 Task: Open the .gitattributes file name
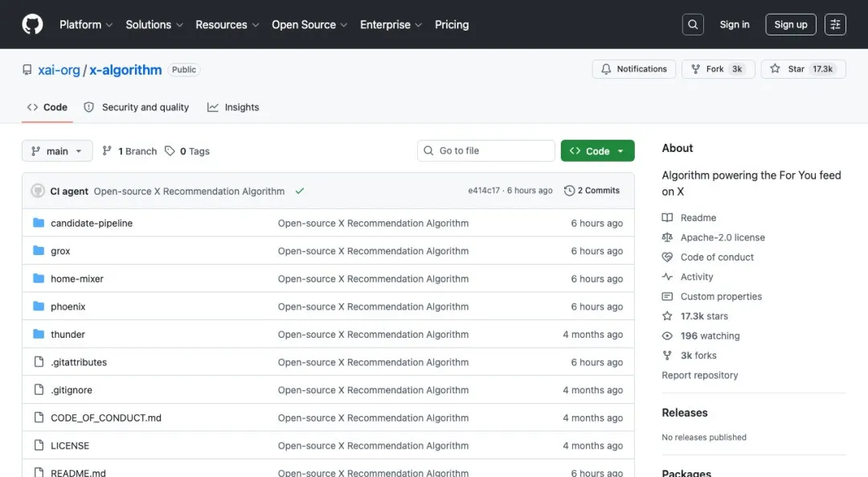point(79,362)
